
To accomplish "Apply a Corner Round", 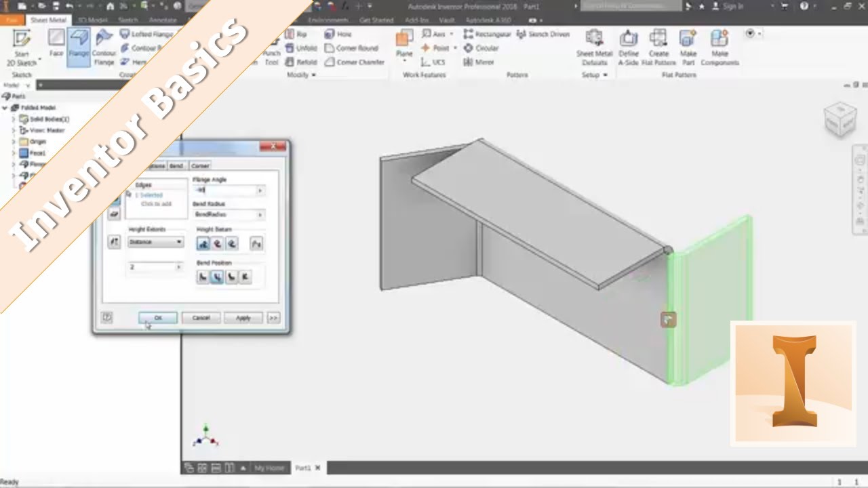I will click(x=351, y=48).
